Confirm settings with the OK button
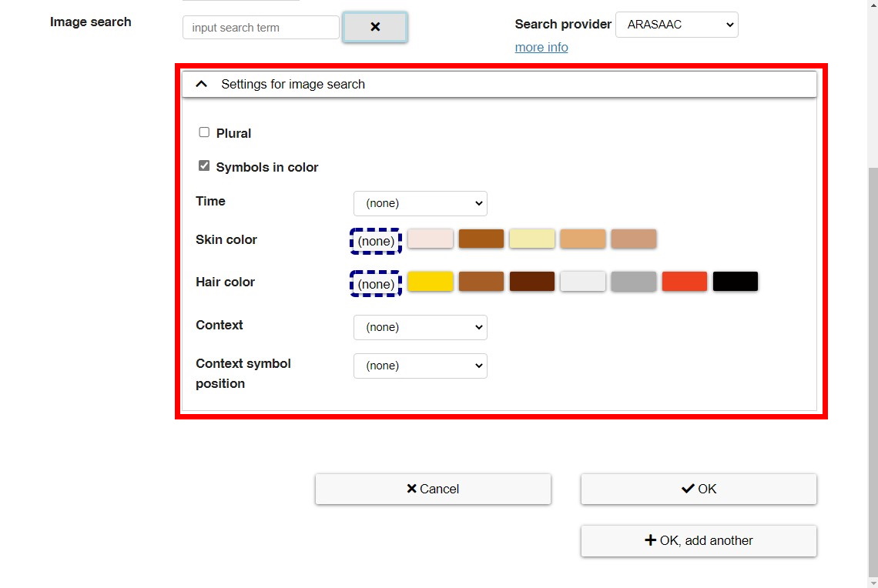This screenshot has height=588, width=878. click(697, 488)
